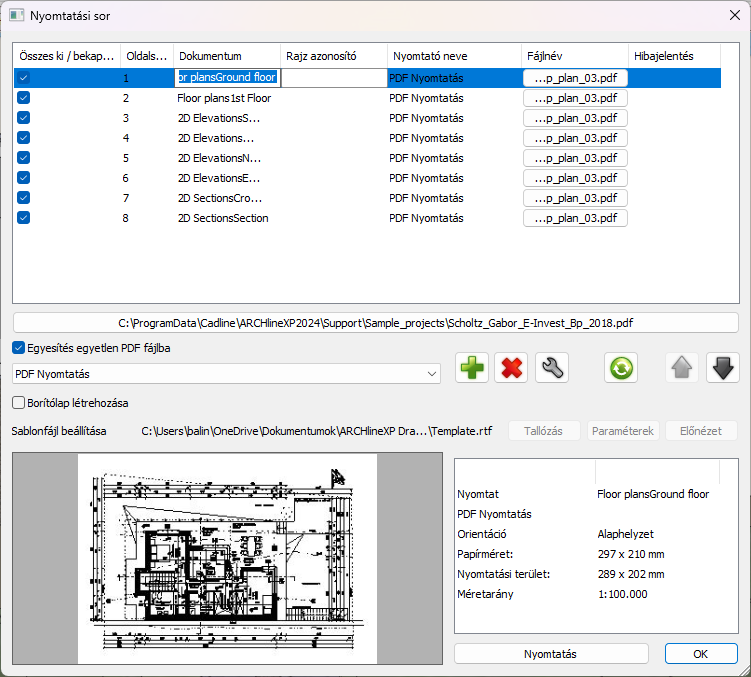Click the gray move up arrow icon
This screenshot has height=677, width=751.
[x=683, y=368]
